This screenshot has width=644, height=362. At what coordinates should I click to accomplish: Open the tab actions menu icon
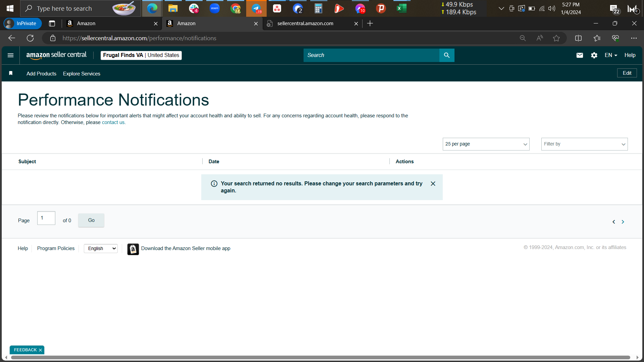tap(52, 23)
